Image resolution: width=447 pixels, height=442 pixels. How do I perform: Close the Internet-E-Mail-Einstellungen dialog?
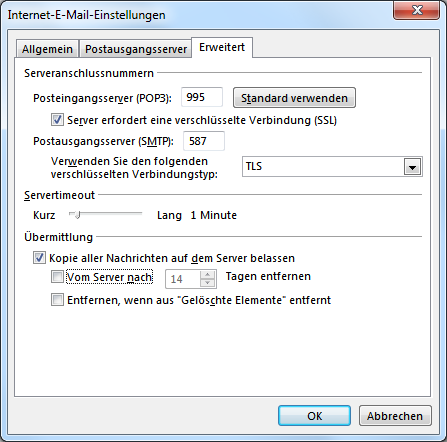tap(416, 10)
